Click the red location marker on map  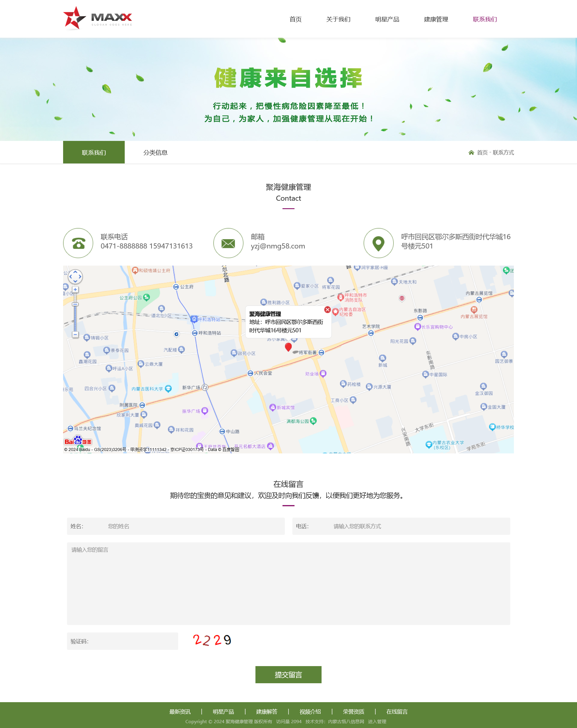tap(288, 347)
